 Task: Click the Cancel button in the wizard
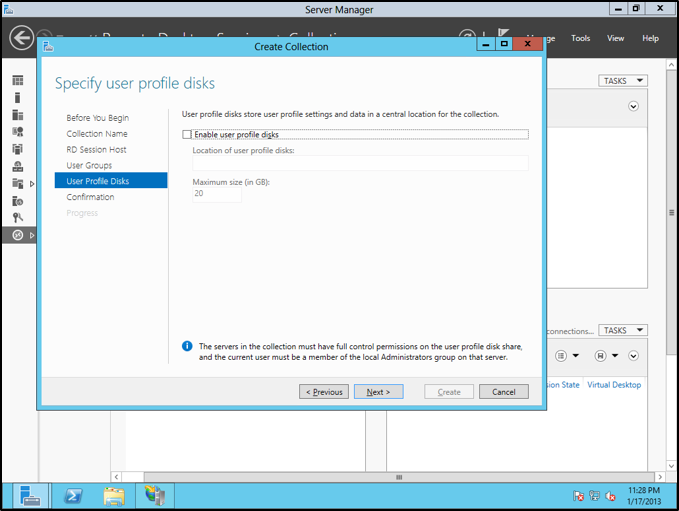pos(503,392)
